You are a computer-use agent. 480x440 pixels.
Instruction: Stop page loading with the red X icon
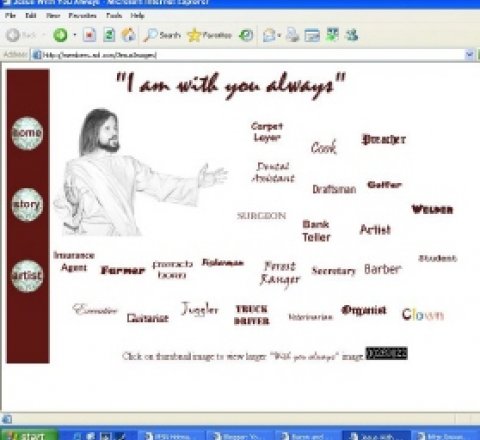point(89,35)
